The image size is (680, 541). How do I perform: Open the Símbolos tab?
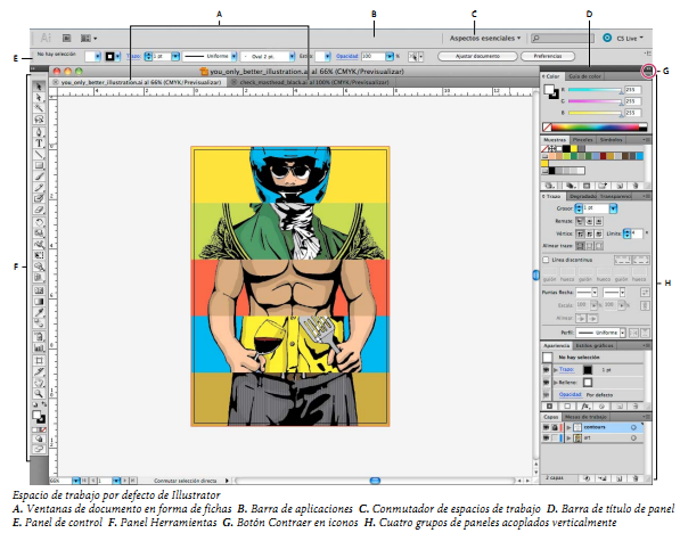click(611, 140)
